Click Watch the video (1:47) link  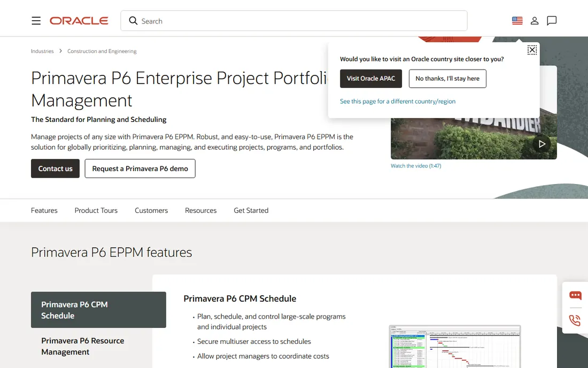click(x=416, y=166)
